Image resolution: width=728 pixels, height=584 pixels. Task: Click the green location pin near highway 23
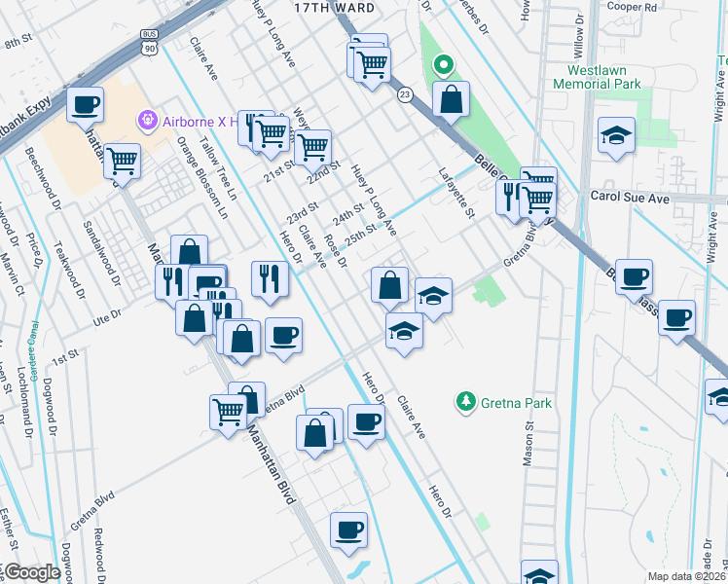444,66
